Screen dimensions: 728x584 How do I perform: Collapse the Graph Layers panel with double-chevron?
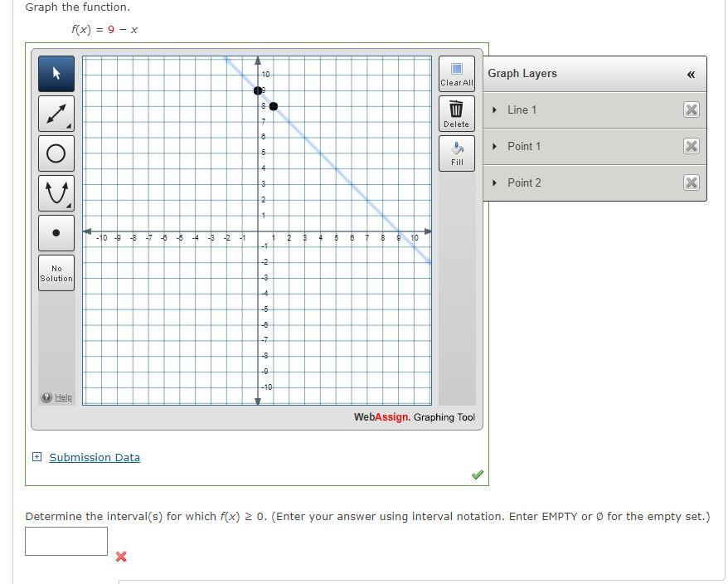(x=691, y=74)
